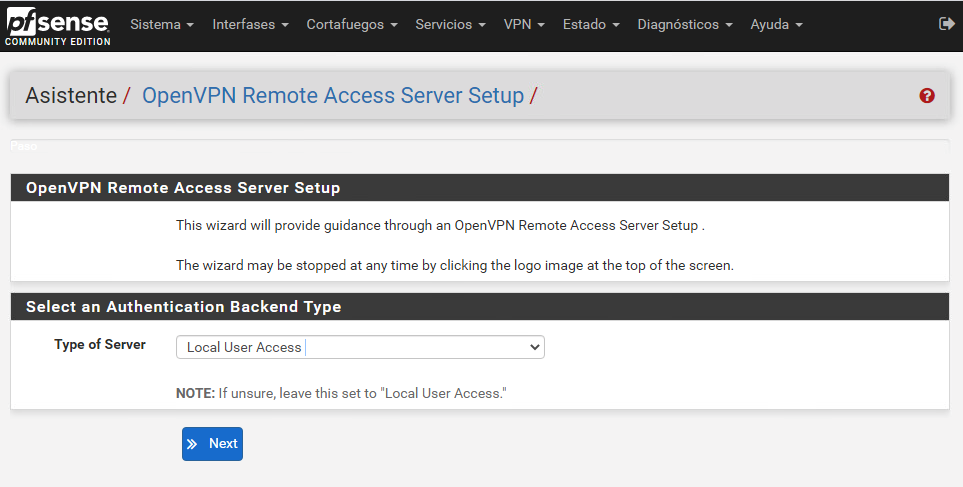This screenshot has width=963, height=487.
Task: Click the Asistente breadcrumb text
Action: tap(71, 96)
